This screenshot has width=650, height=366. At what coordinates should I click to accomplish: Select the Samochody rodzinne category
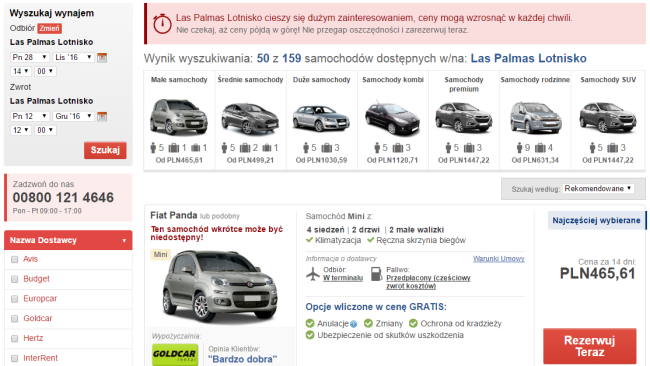pos(535,120)
